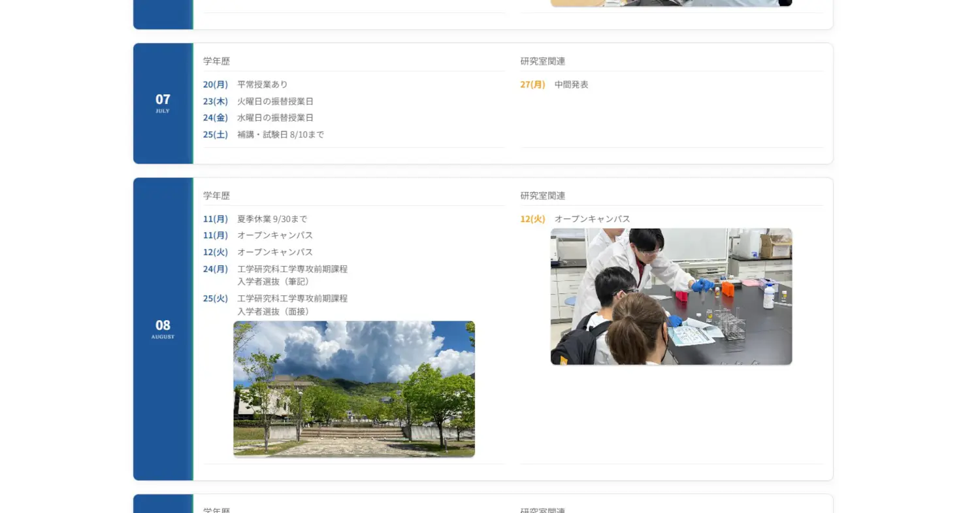Click the 入学者選抜（面接） entry

pyautogui.click(x=292, y=305)
